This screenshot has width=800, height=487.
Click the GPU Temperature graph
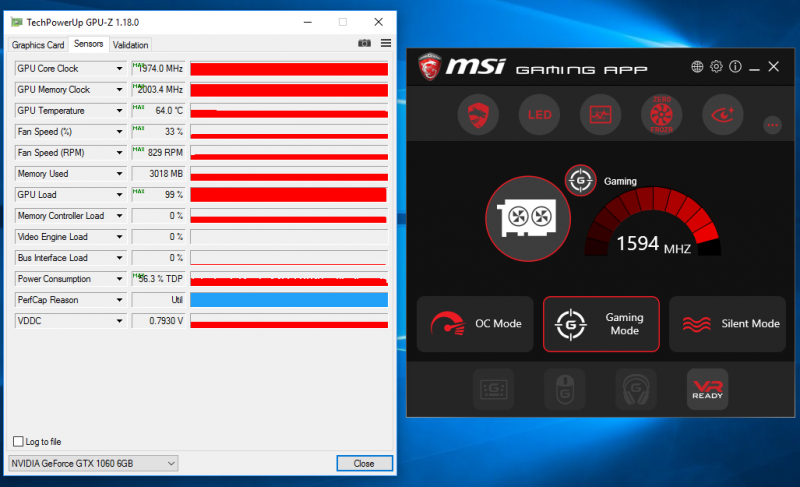click(289, 111)
